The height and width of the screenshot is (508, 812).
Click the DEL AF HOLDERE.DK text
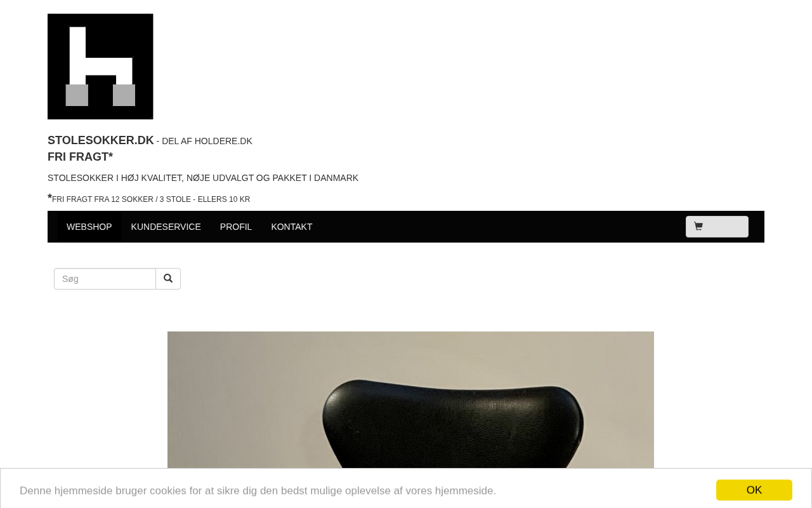[207, 141]
